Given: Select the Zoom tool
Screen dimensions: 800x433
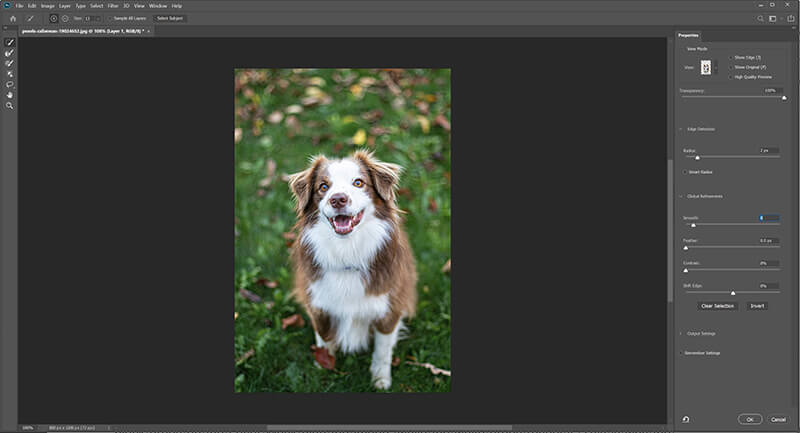Looking at the screenshot, I should click(10, 105).
